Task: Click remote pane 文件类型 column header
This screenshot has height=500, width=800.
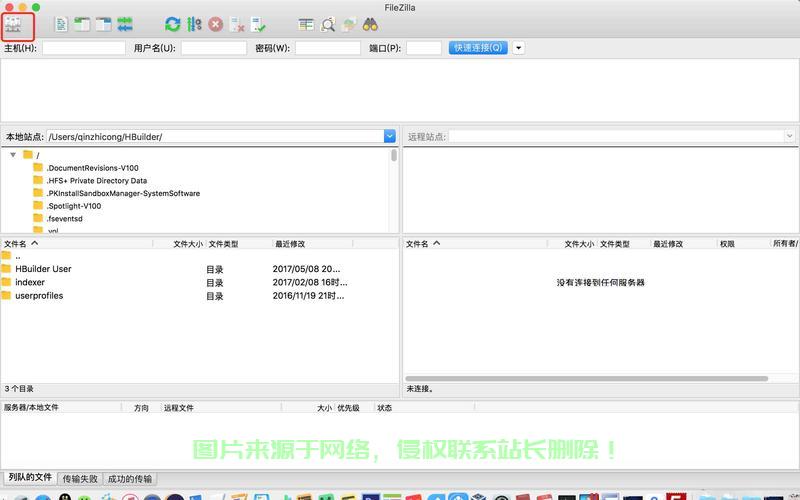Action: coord(624,244)
